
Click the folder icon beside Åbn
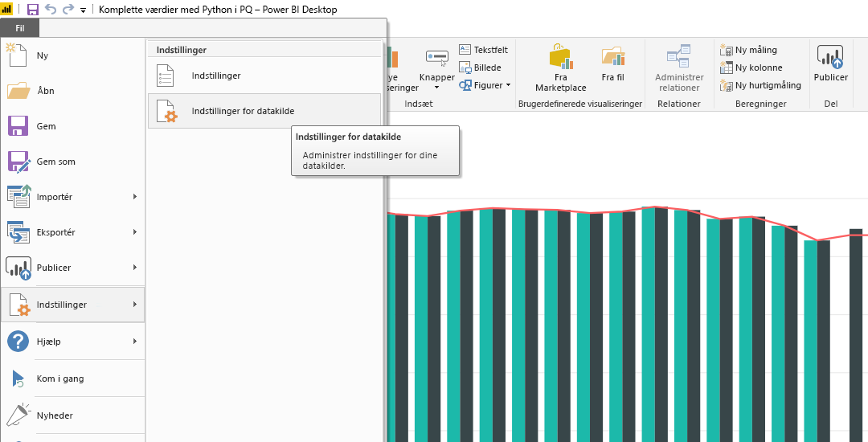coord(18,91)
